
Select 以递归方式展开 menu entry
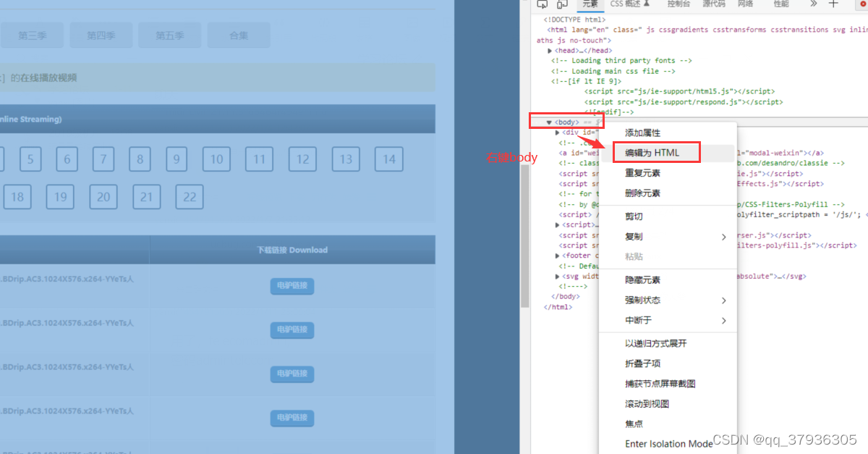click(668, 343)
